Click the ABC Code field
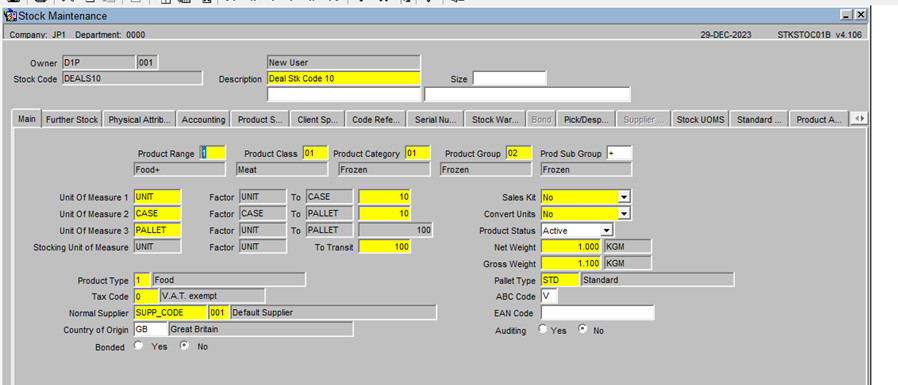 (549, 296)
